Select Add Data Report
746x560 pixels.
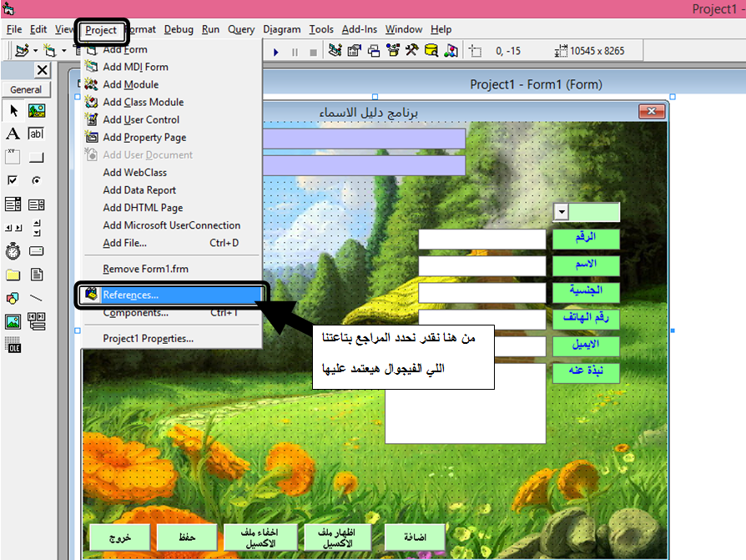(x=139, y=190)
